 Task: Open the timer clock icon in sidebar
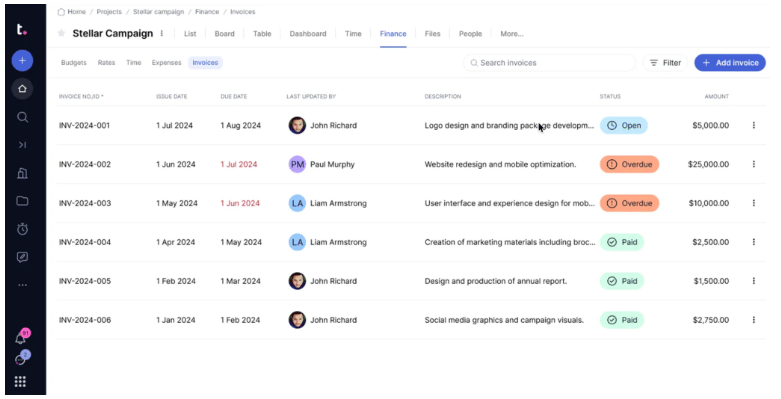click(22, 229)
